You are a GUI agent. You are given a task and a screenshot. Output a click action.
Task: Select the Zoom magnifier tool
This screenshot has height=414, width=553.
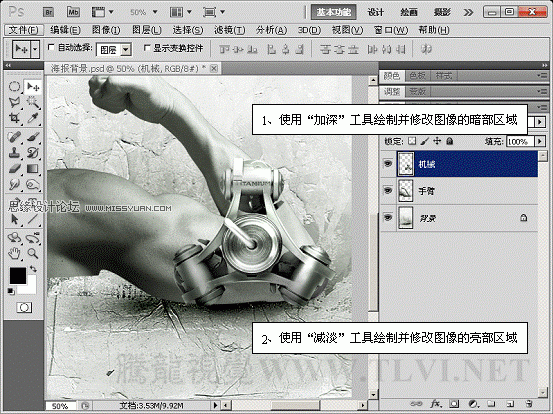click(x=33, y=253)
